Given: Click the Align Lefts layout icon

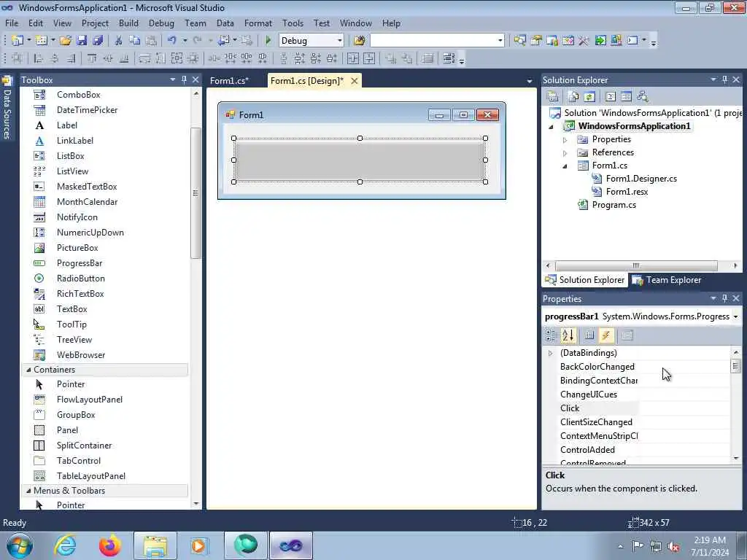Looking at the screenshot, I should [39, 58].
